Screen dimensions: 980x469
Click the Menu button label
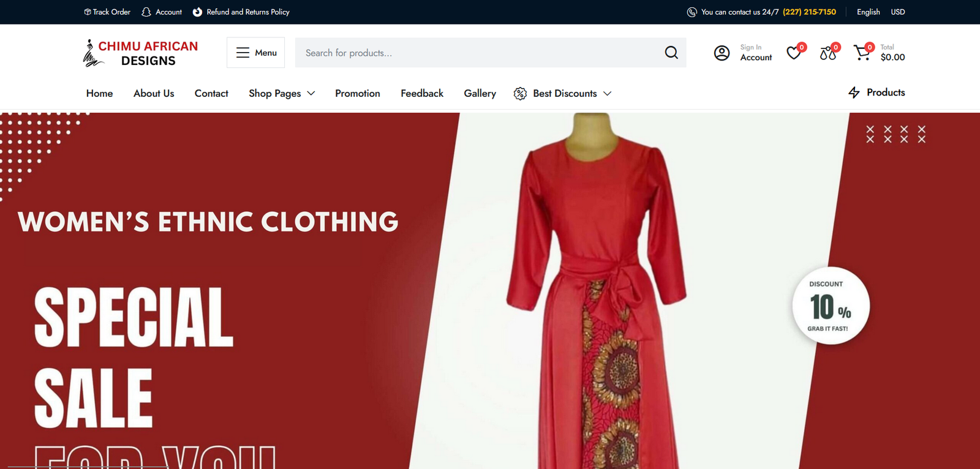point(266,53)
